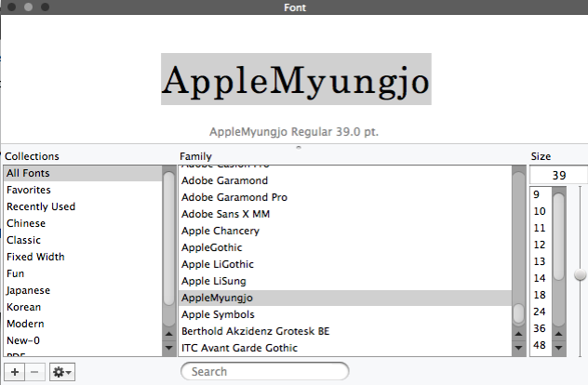Choose Adobe Sans X MM family
588x385 pixels.
point(345,214)
